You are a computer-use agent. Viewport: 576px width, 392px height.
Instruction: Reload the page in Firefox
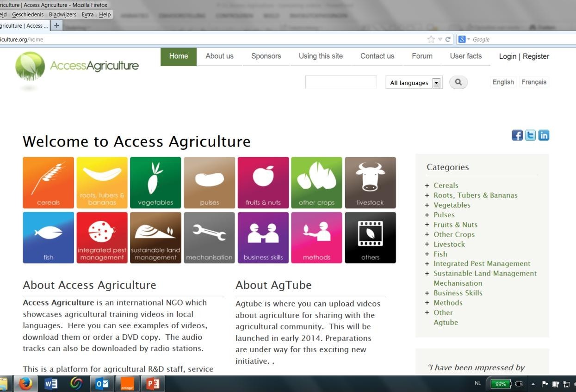[448, 39]
